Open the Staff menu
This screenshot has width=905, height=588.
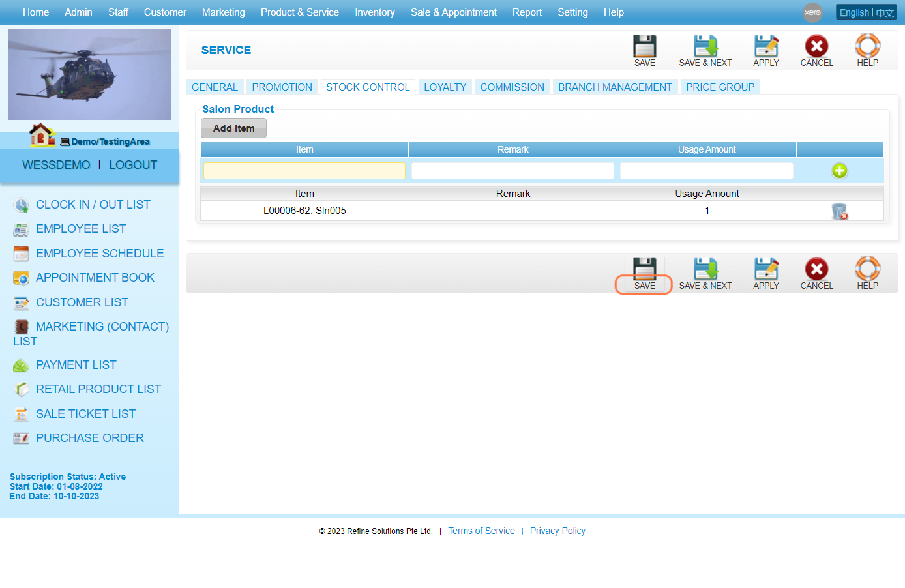click(x=118, y=12)
